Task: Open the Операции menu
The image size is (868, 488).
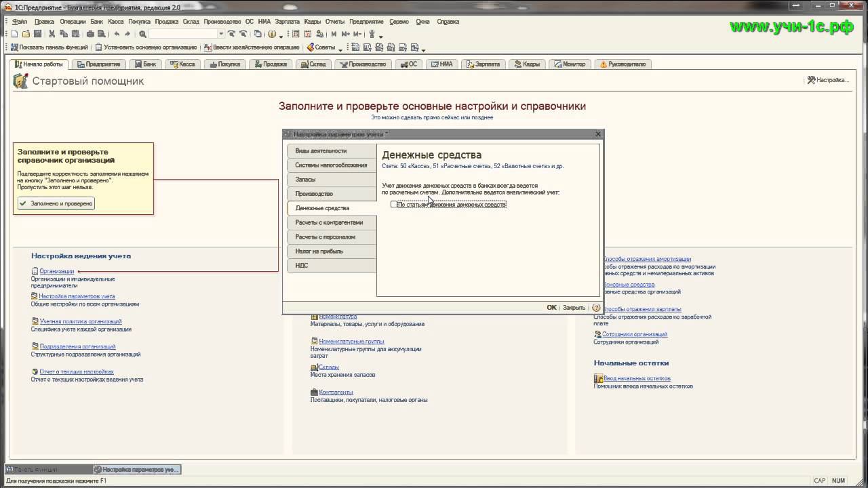Action: tap(73, 21)
